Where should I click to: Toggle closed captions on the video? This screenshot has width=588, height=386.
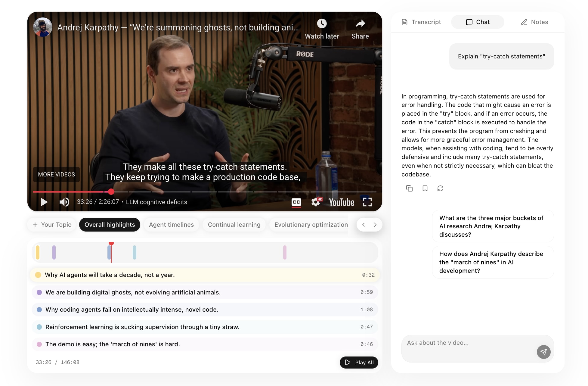(x=296, y=202)
